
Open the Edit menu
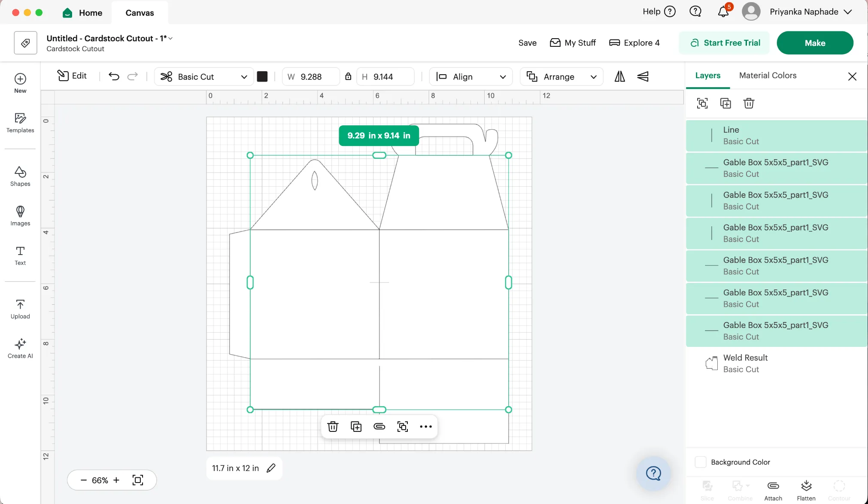[x=72, y=76]
